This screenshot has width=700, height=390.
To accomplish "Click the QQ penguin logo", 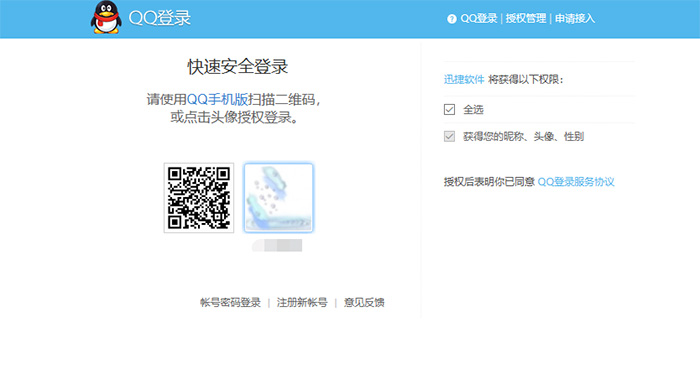I will coord(106,17).
